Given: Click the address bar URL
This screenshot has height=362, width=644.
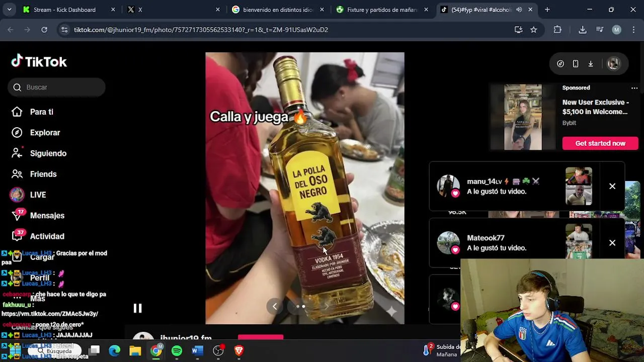Looking at the screenshot, I should [x=201, y=30].
